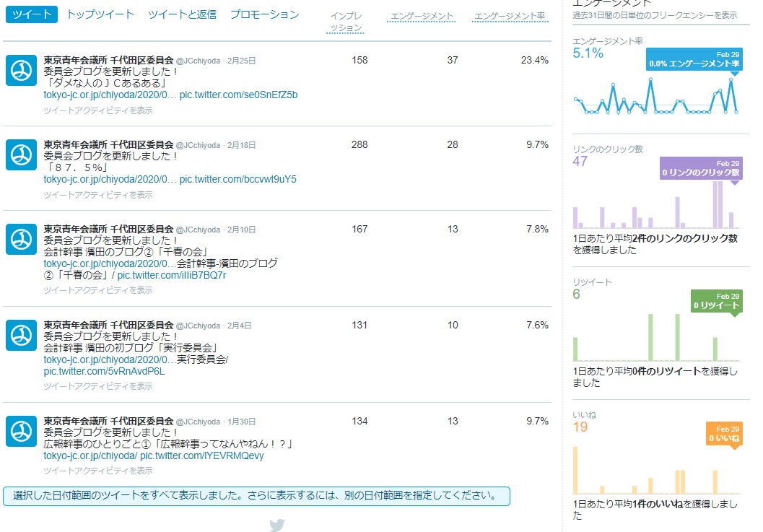Open the ツイートと返信 tab
The width and height of the screenshot is (763, 532).
182,14
